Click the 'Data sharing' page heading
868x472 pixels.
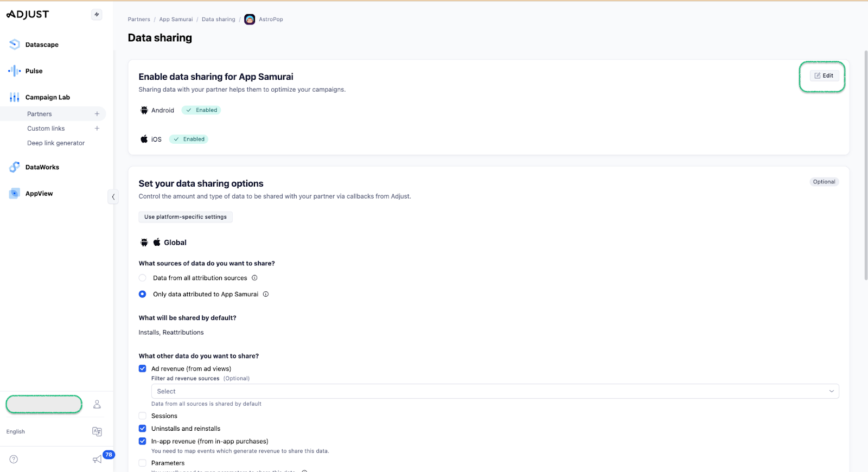160,38
